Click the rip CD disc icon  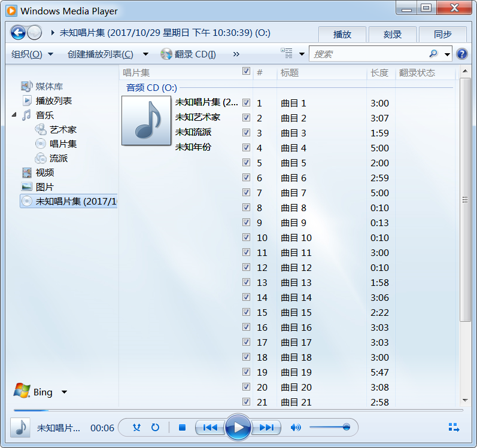point(166,54)
